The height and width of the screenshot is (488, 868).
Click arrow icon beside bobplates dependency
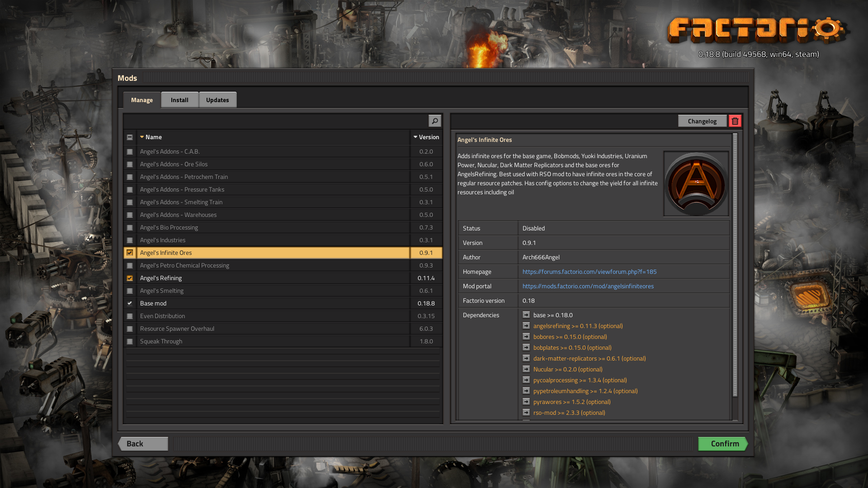[526, 347]
